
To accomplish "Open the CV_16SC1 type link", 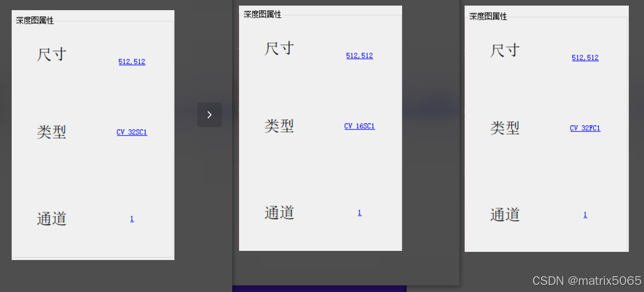I will point(360,126).
